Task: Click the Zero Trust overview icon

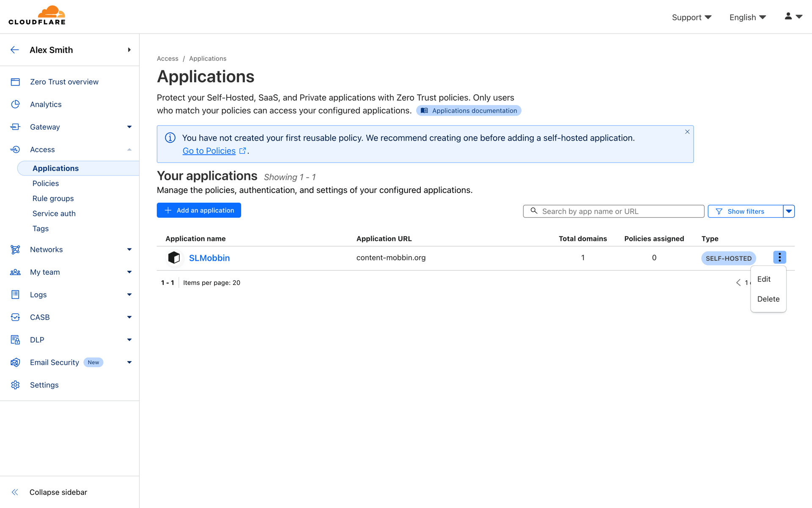Action: point(15,82)
